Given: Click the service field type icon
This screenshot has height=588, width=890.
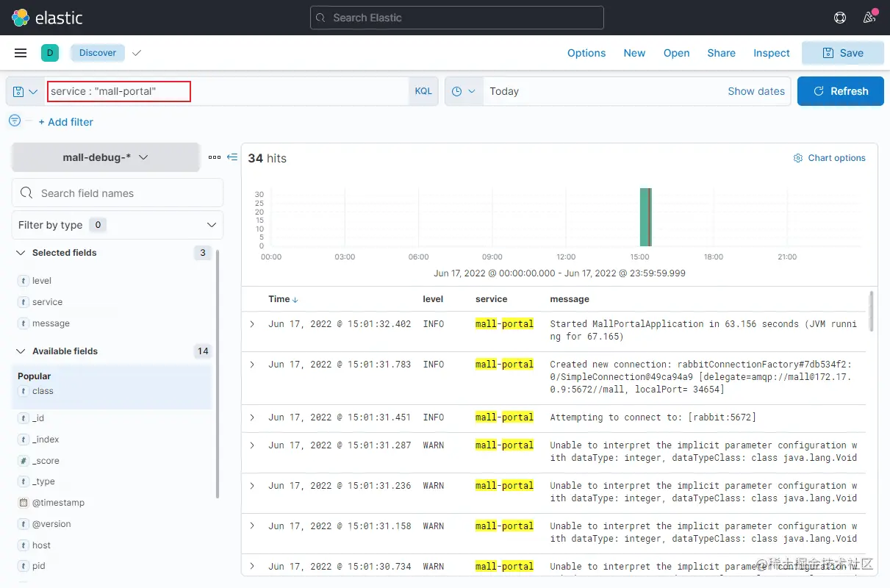Looking at the screenshot, I should tap(24, 302).
